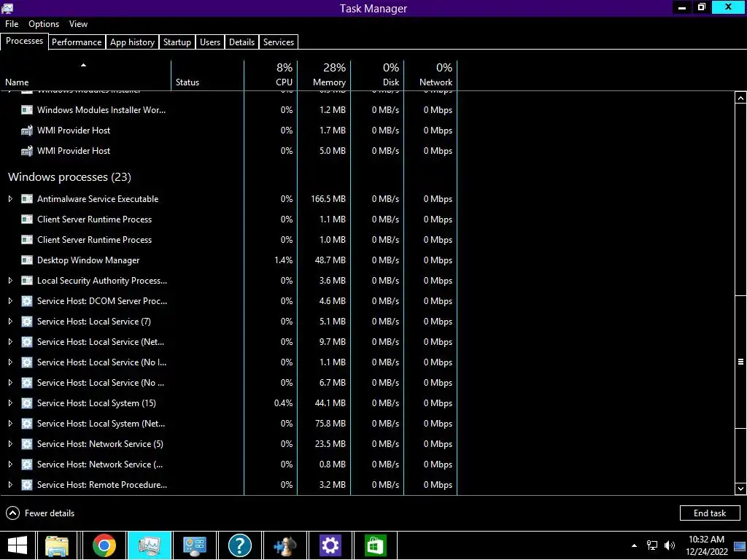Expand Service Host: Local System (15)

(10, 403)
